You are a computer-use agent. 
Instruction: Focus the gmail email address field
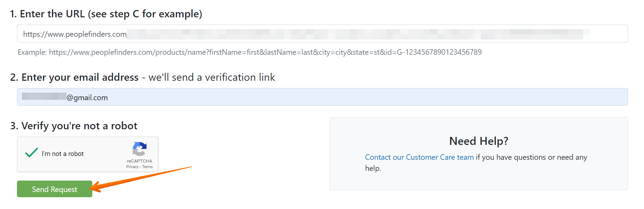tap(322, 97)
